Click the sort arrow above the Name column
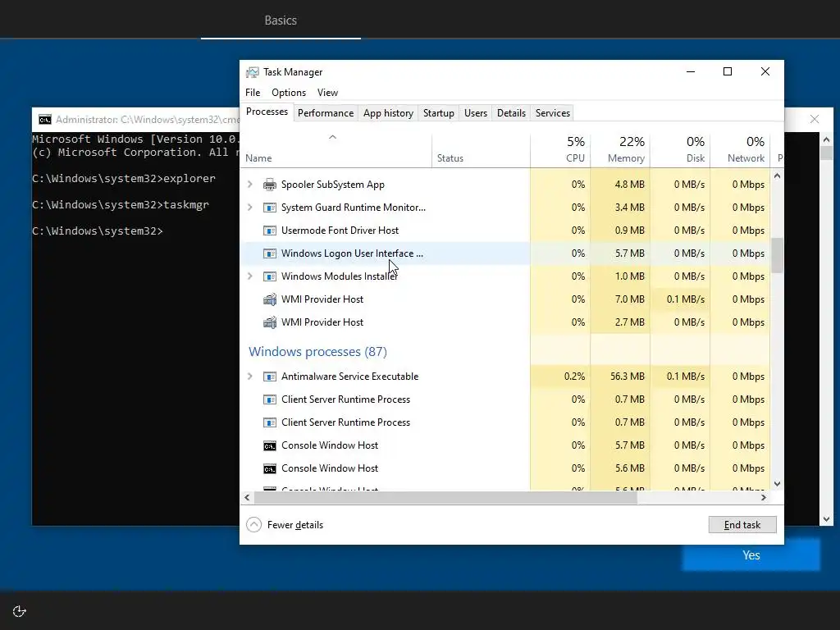The width and height of the screenshot is (840, 630). tap(333, 137)
